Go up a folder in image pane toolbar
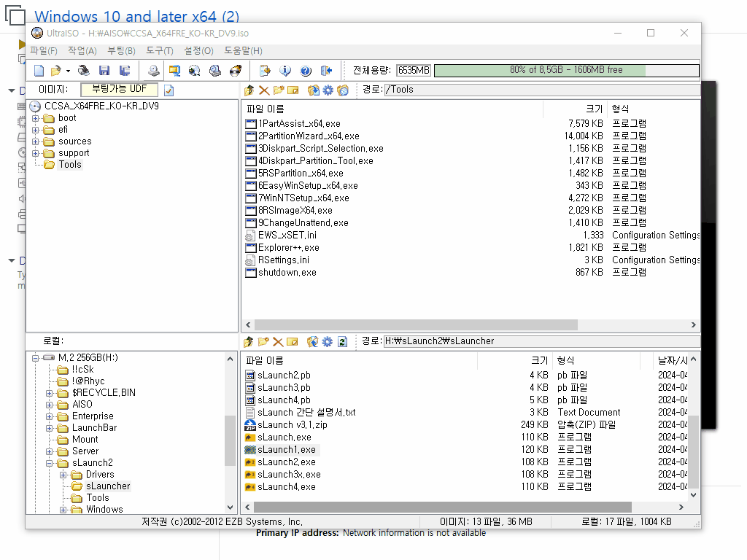Screen dimensions: 747x560 point(249,90)
